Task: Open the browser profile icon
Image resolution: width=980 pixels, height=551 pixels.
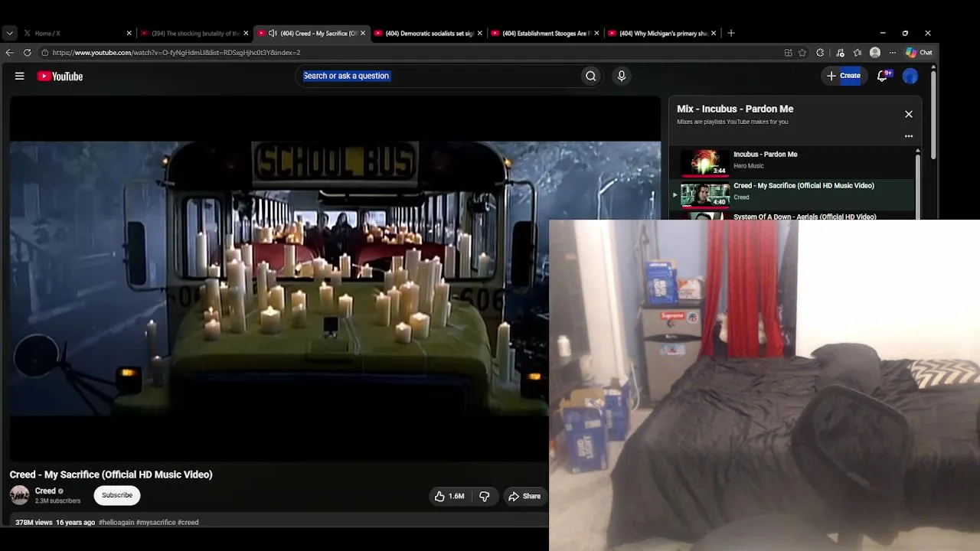Action: click(x=875, y=53)
